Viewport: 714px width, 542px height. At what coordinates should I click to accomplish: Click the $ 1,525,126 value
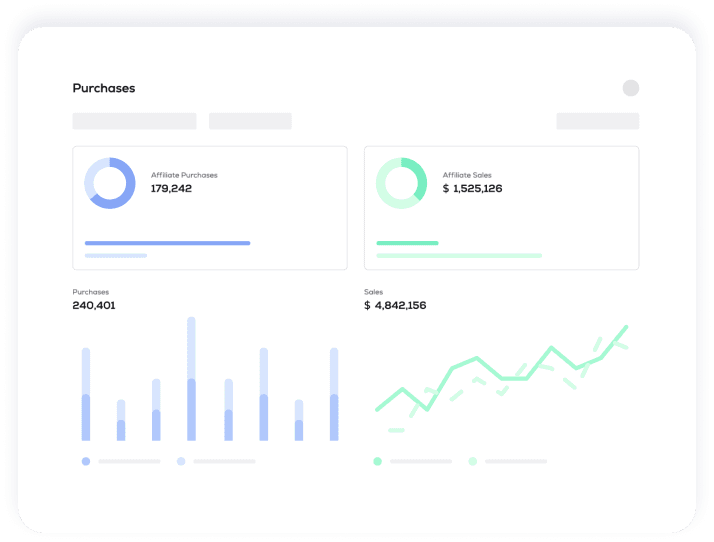coord(472,189)
